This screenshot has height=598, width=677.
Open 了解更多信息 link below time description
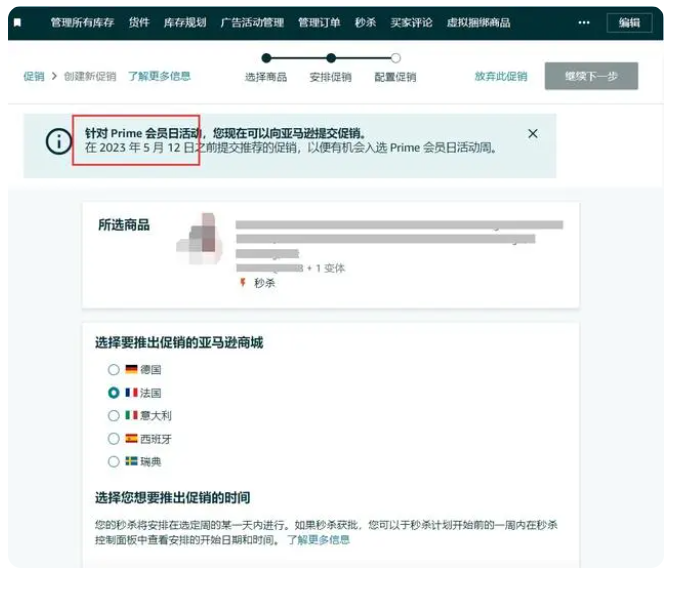tap(318, 540)
